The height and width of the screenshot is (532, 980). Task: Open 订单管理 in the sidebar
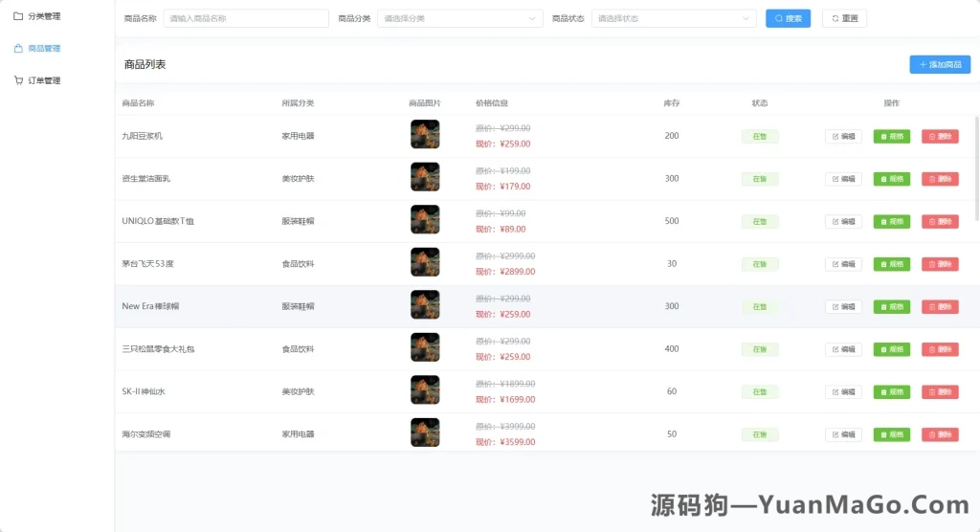(44, 80)
